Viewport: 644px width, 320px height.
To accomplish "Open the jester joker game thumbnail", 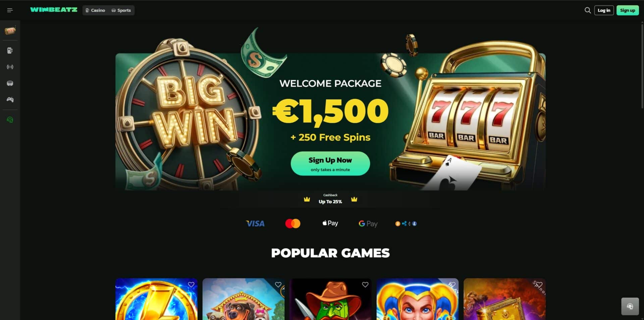I will 418,299.
